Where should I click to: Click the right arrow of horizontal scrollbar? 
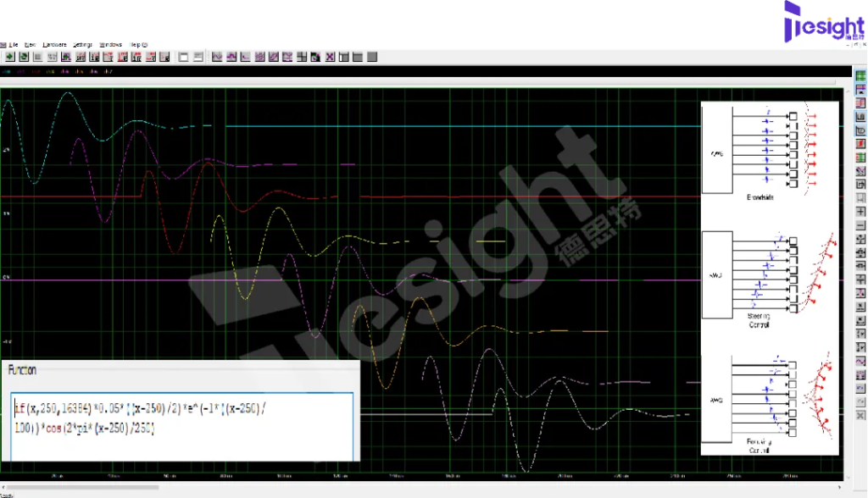pos(840,488)
